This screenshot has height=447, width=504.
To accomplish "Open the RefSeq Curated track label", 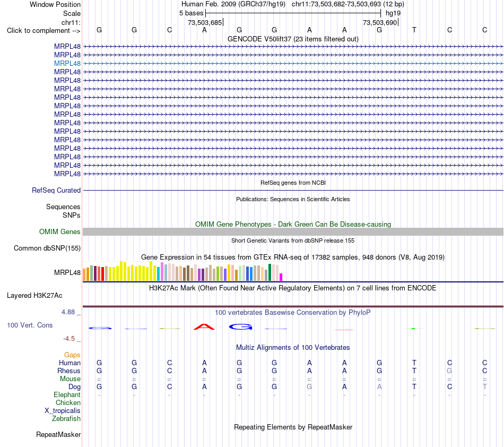I will pos(56,191).
